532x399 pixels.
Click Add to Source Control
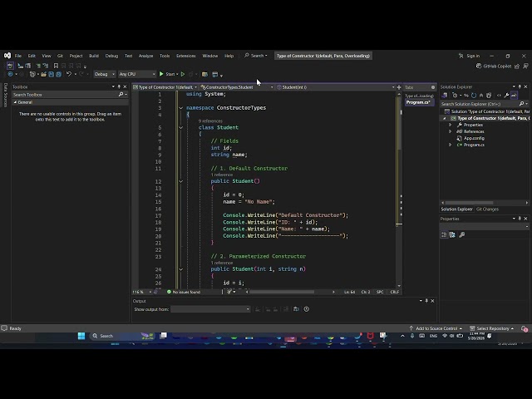pyautogui.click(x=436, y=328)
